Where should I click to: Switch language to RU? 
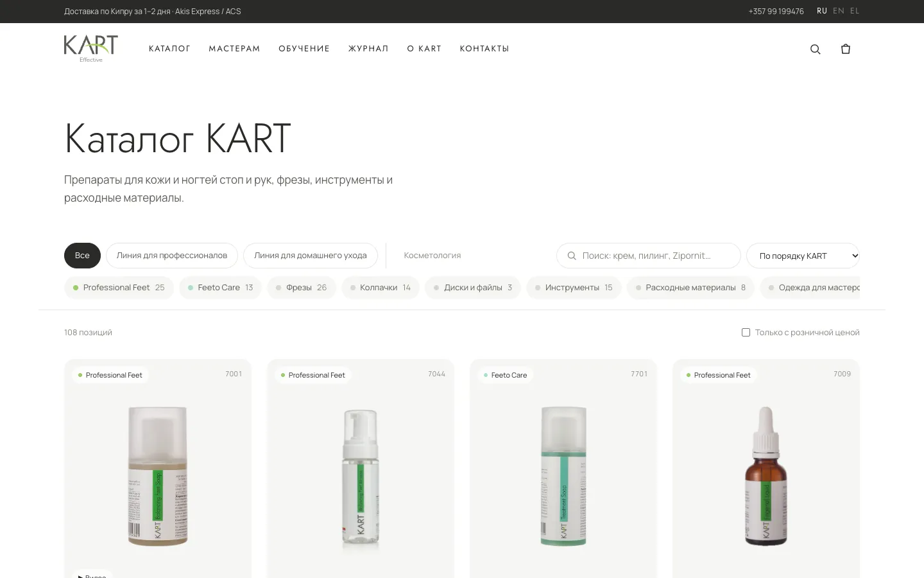[822, 11]
